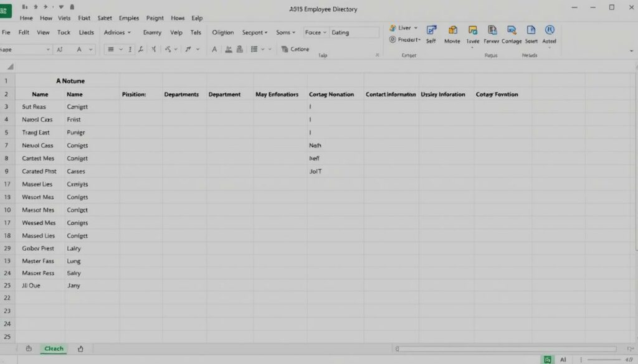Select the 'May Enfonatiors' header cell
This screenshot has width=638, height=364.
pos(280,94)
